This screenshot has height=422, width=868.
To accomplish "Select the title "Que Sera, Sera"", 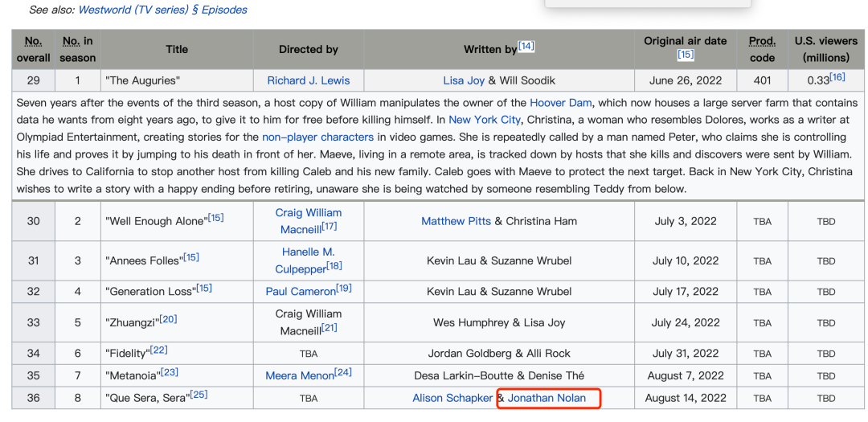I will coord(147,398).
